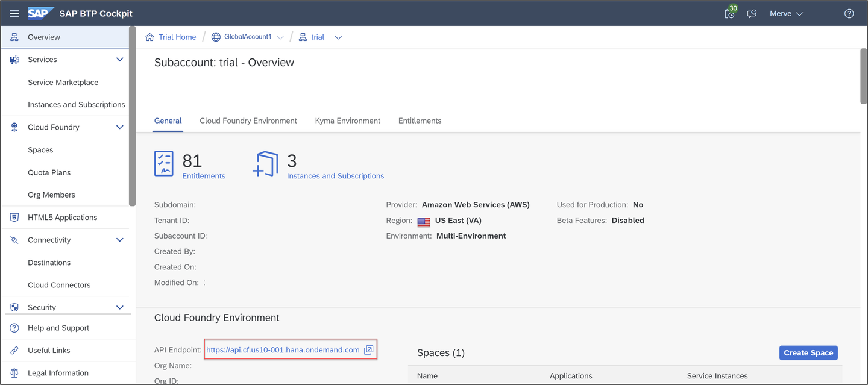Click the SAP logo
This screenshot has height=385, width=868.
(40, 13)
